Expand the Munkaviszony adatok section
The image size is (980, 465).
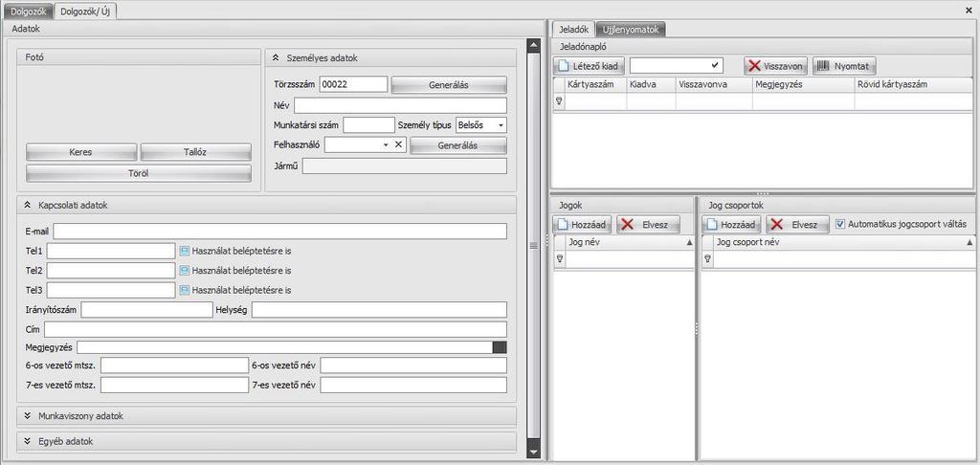pos(27,415)
